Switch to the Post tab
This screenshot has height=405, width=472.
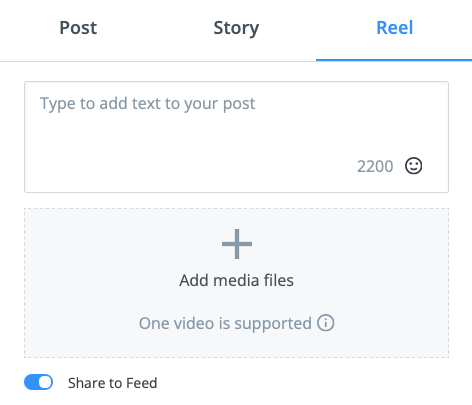(x=78, y=28)
